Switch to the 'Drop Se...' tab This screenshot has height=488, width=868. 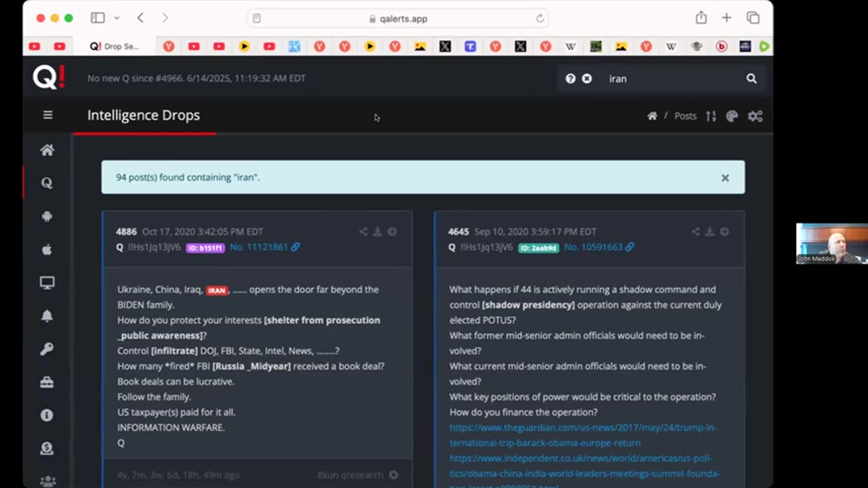coord(114,47)
